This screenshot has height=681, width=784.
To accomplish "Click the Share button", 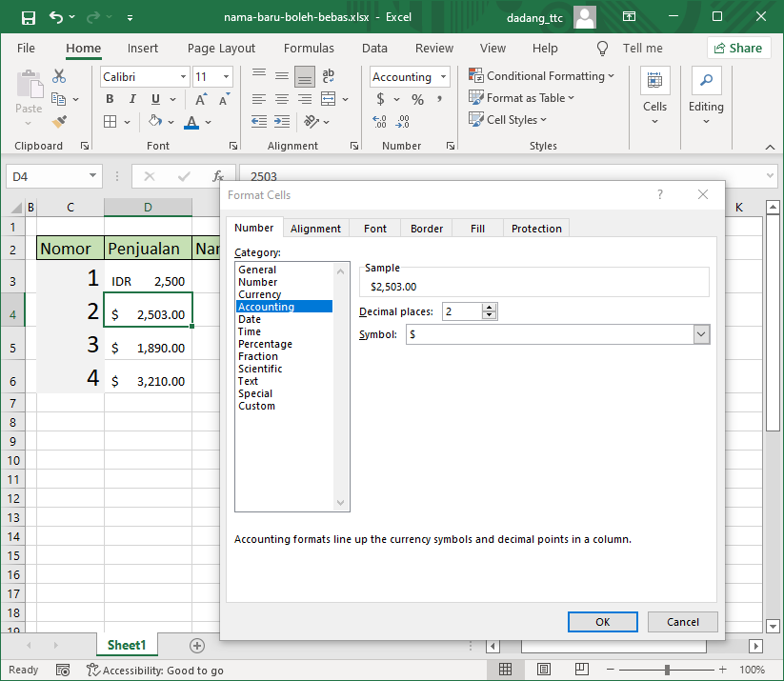I will (740, 48).
